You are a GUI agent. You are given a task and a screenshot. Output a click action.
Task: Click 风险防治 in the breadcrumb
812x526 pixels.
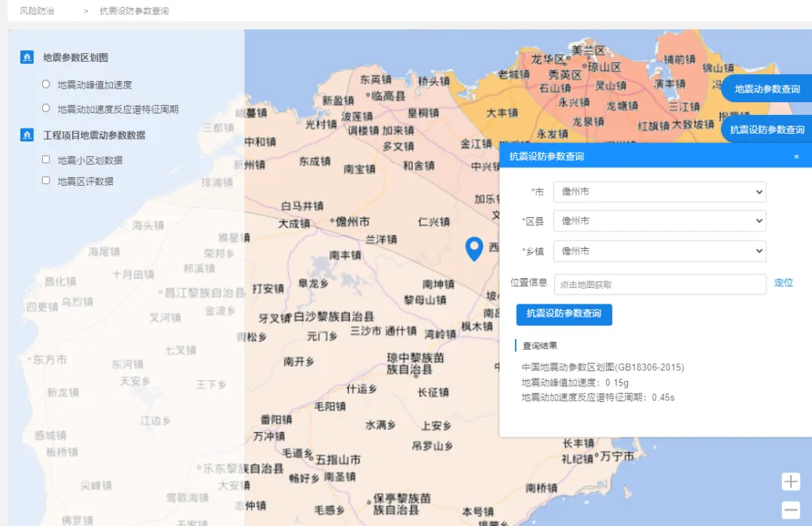(x=37, y=11)
